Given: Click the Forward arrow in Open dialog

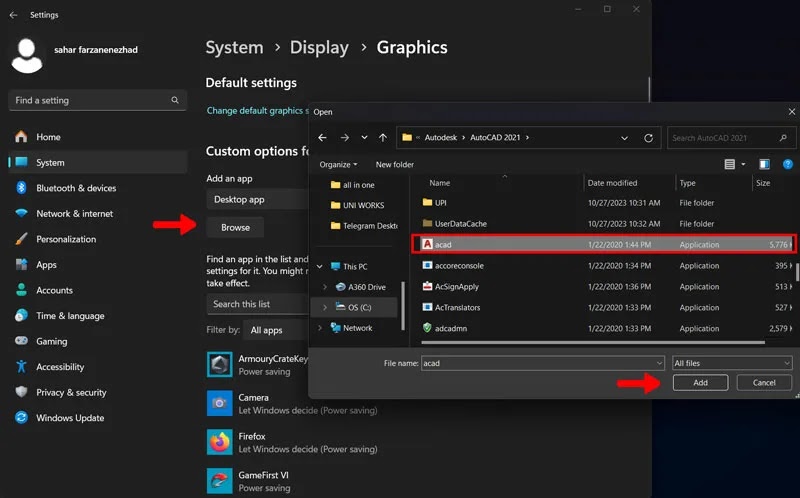Looking at the screenshot, I should (345, 137).
